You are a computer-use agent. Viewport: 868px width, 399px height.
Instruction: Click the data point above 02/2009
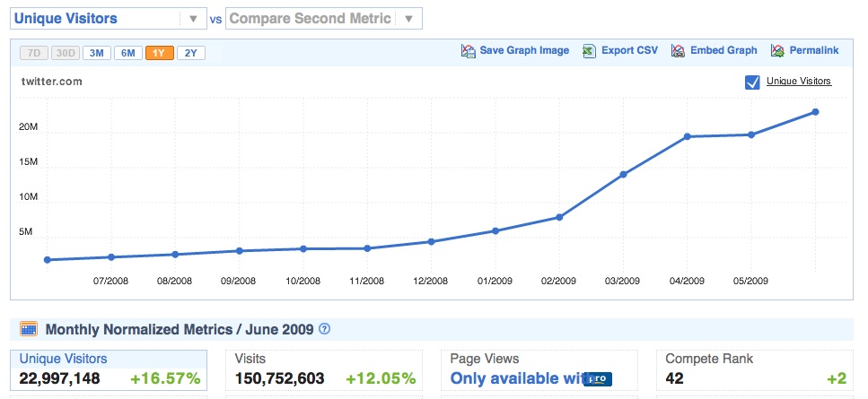559,217
